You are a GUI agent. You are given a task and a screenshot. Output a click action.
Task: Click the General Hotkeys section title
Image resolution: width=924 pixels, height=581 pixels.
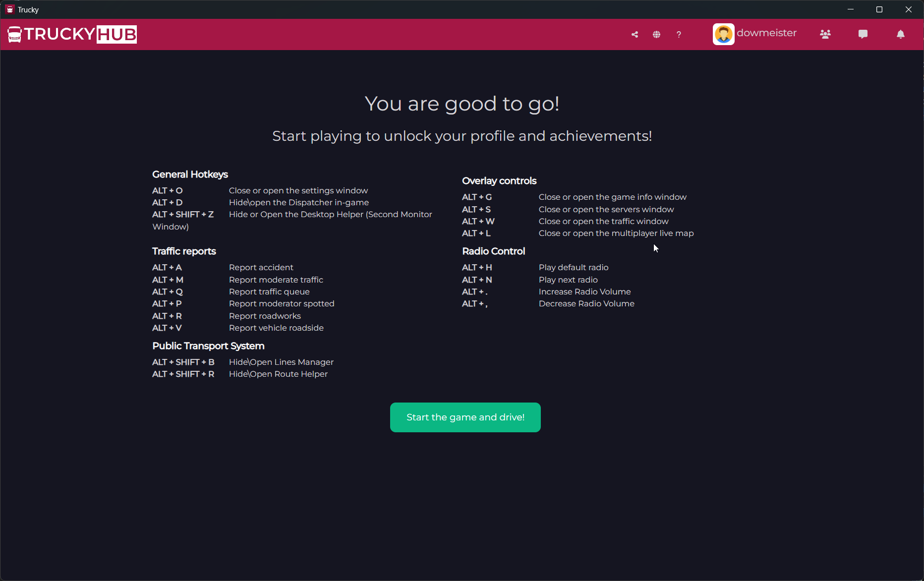pyautogui.click(x=190, y=174)
